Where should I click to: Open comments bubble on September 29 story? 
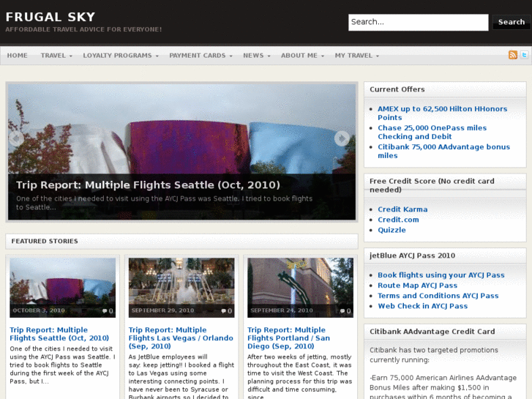click(227, 310)
